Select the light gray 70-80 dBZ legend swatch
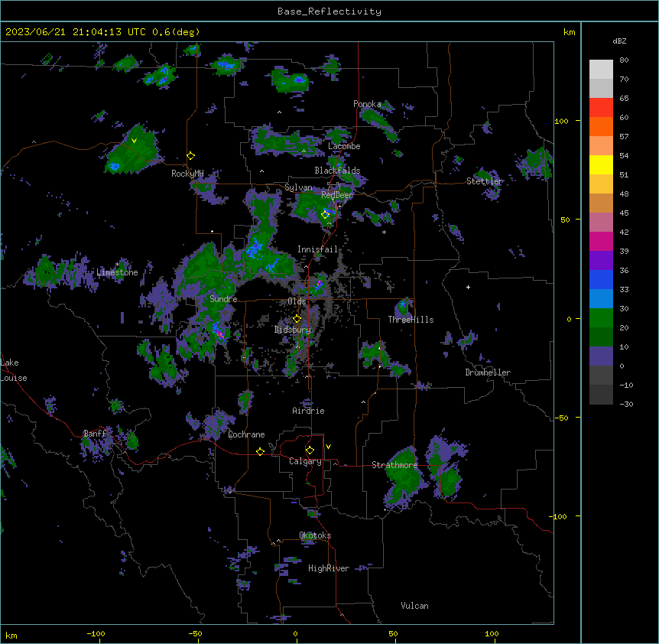 point(601,70)
